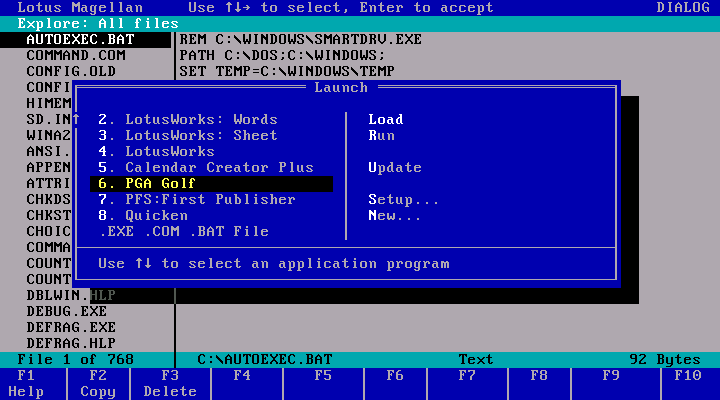Select COMMAND.COM in the file list
720x400 pixels.
coord(76,56)
